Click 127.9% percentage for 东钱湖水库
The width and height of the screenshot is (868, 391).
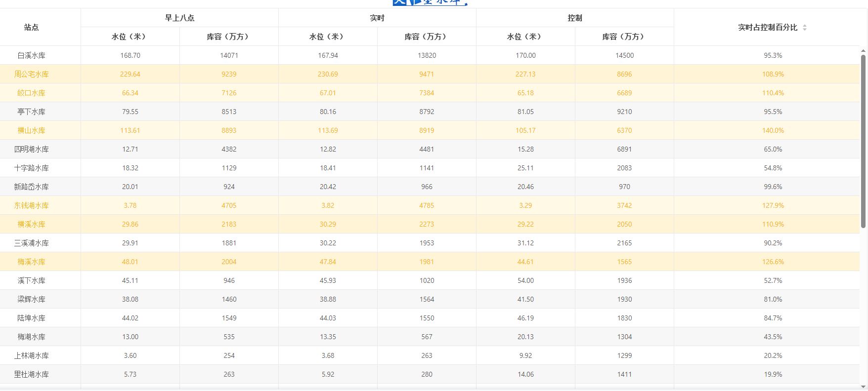tap(773, 205)
